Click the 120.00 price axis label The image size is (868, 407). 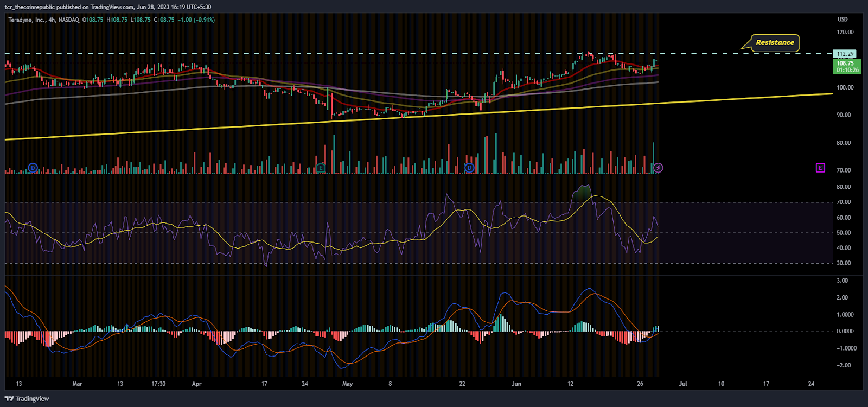pyautogui.click(x=845, y=32)
